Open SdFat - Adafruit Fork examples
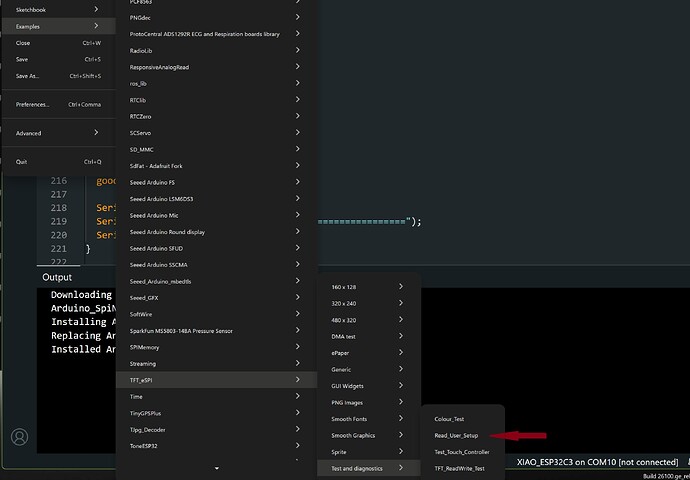The height and width of the screenshot is (480, 690). 217,166
